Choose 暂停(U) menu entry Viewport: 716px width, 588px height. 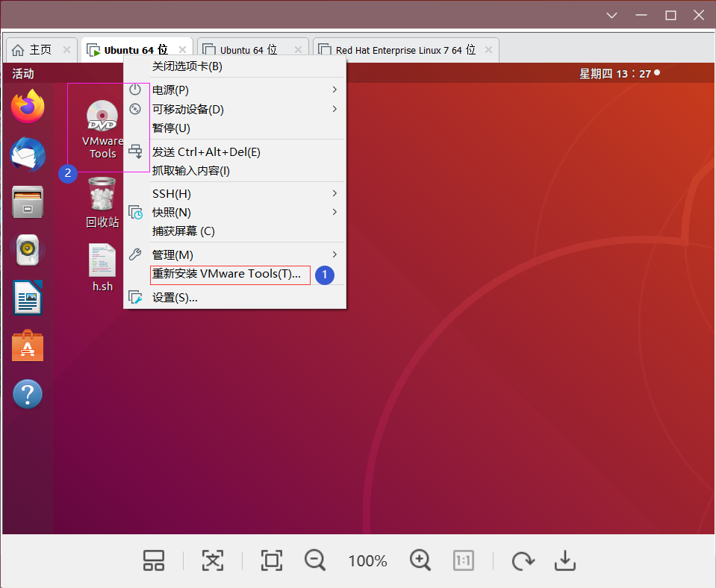(234, 128)
